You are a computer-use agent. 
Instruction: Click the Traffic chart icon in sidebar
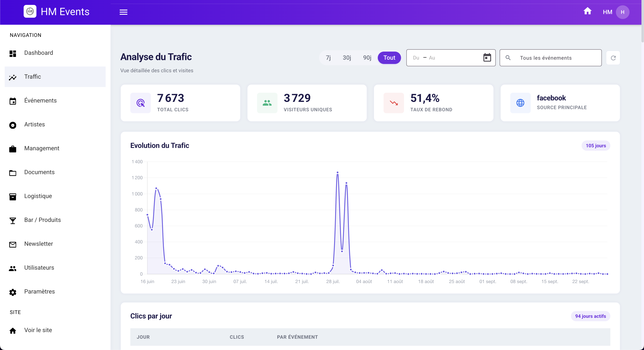pyautogui.click(x=13, y=77)
